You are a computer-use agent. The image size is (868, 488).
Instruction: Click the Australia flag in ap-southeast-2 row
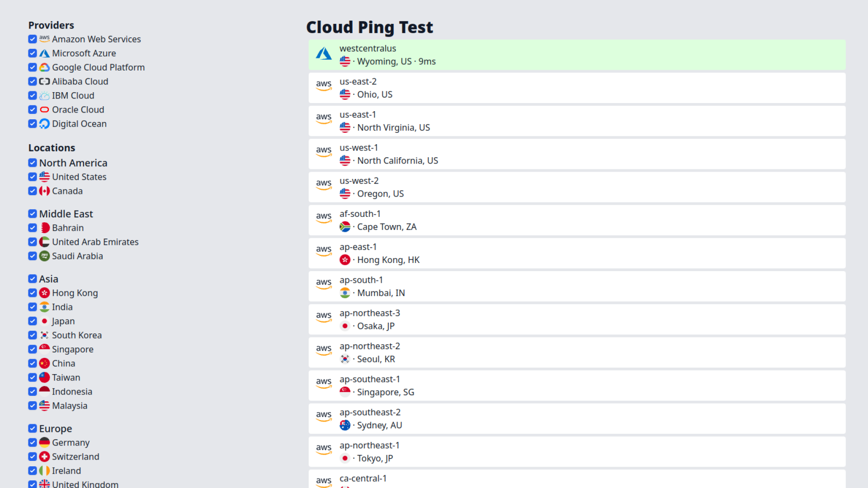point(345,425)
